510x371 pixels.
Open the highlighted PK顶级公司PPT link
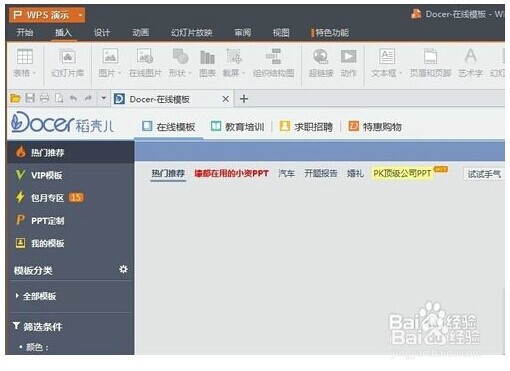pyautogui.click(x=402, y=173)
